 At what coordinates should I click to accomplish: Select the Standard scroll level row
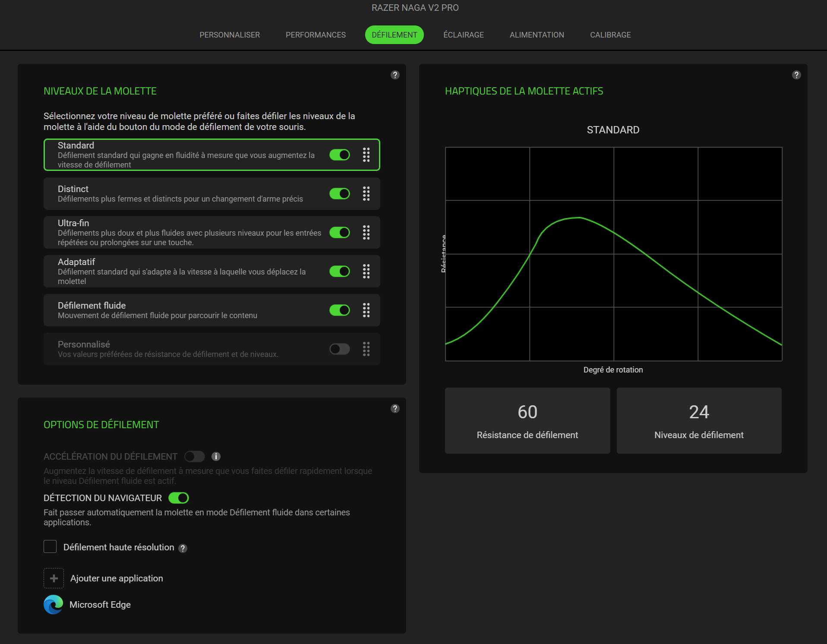(x=212, y=155)
